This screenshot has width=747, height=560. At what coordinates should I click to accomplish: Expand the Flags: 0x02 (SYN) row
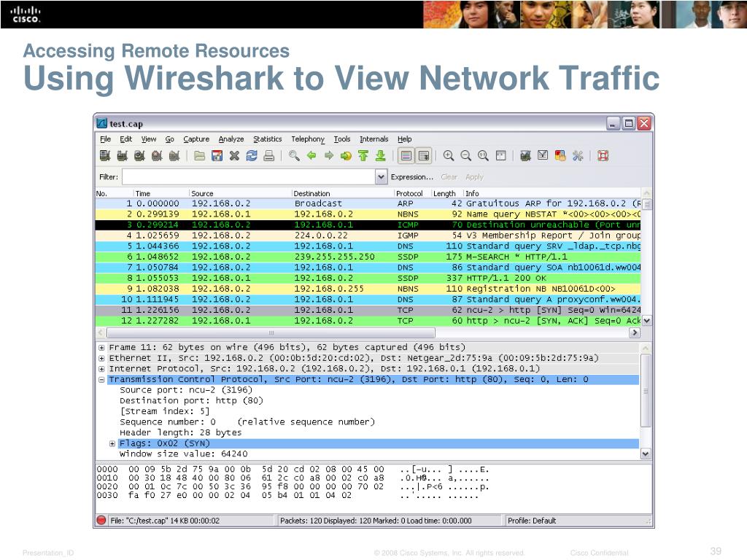tap(112, 443)
